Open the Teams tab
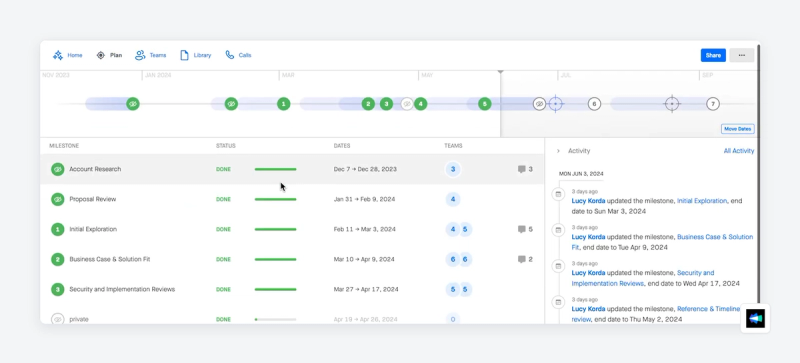 coord(151,55)
